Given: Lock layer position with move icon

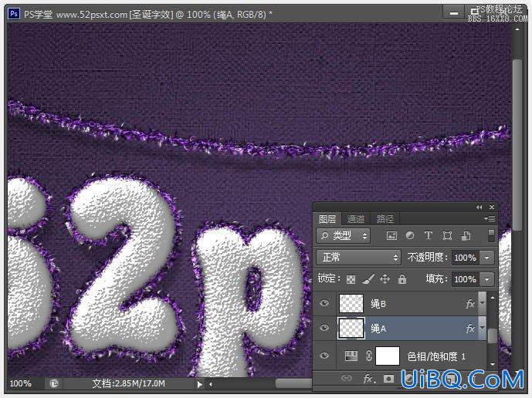Looking at the screenshot, I should point(385,279).
